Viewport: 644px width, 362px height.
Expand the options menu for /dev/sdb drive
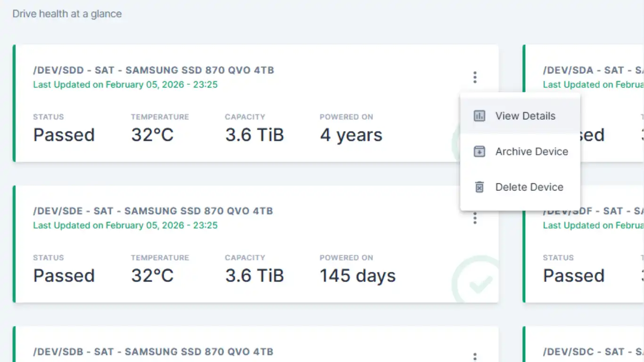475,357
